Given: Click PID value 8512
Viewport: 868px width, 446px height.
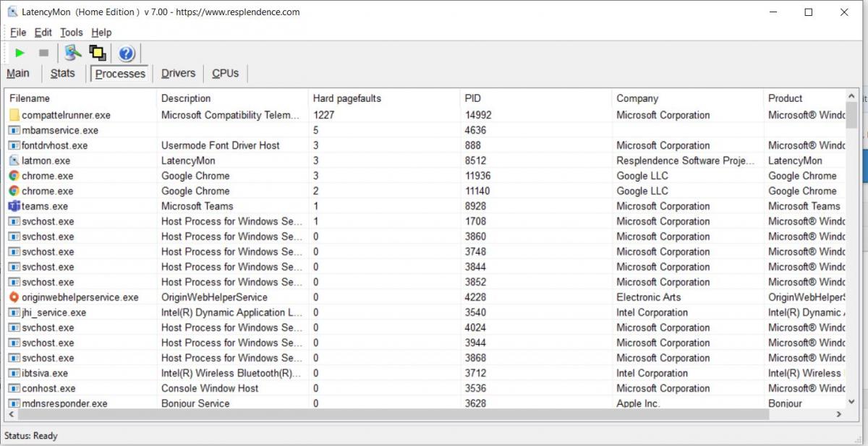Looking at the screenshot, I should (x=475, y=160).
